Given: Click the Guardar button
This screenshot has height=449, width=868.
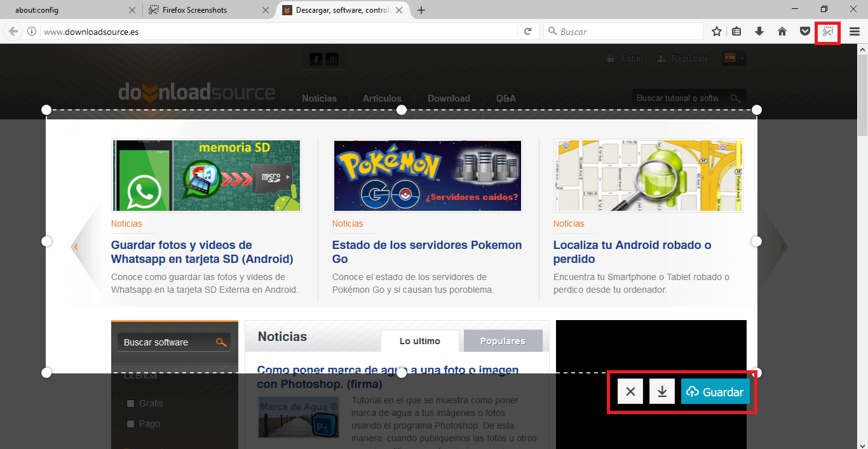Looking at the screenshot, I should 715,391.
